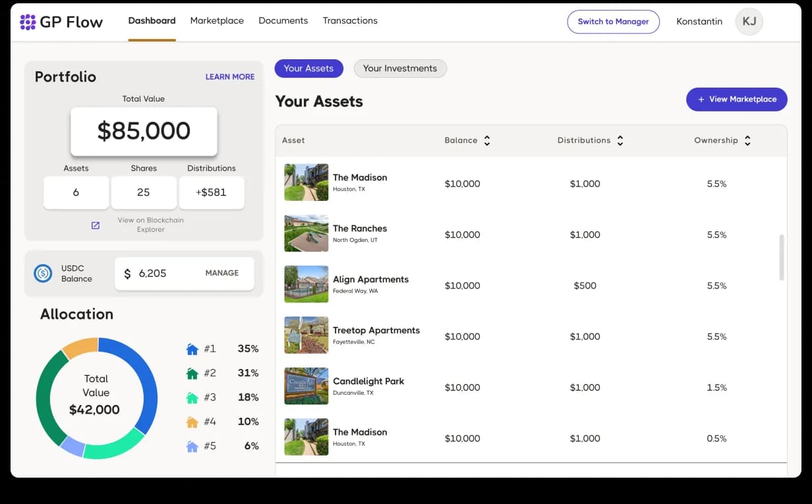Image resolution: width=812 pixels, height=504 pixels.
Task: Sort assets by Distributions column
Action: pos(620,140)
